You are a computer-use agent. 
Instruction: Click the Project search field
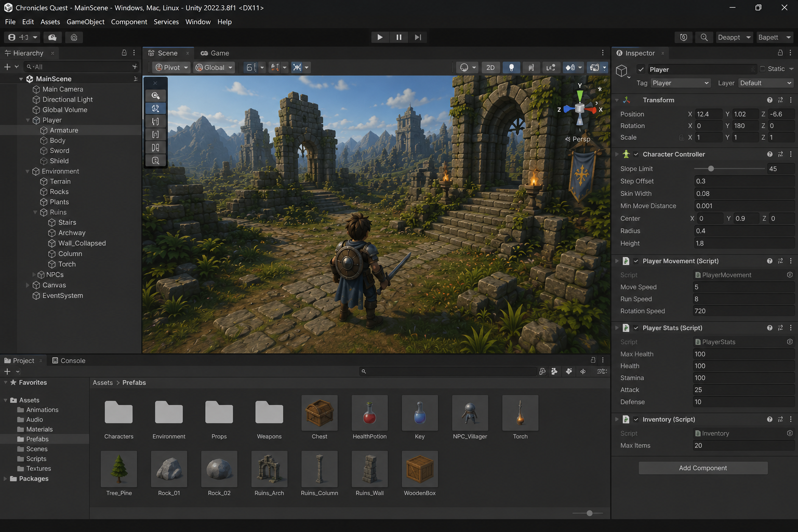point(448,371)
